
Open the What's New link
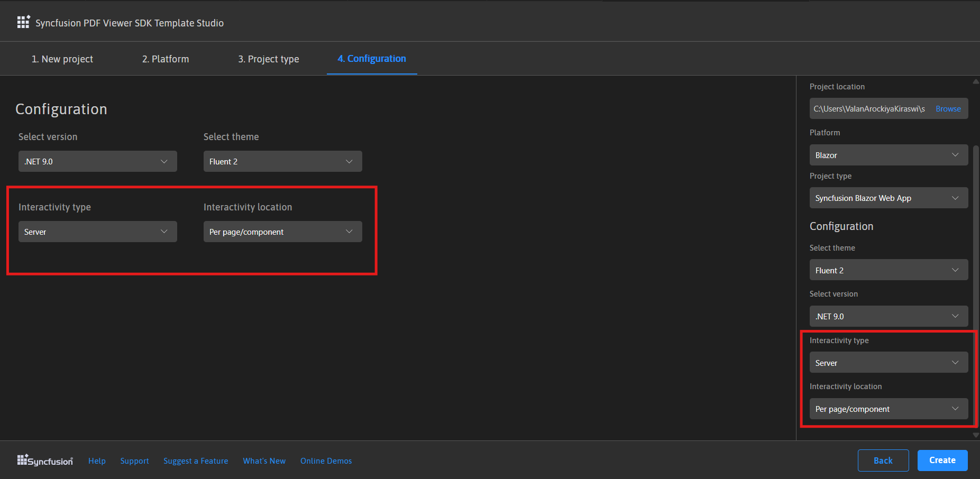pyautogui.click(x=264, y=461)
